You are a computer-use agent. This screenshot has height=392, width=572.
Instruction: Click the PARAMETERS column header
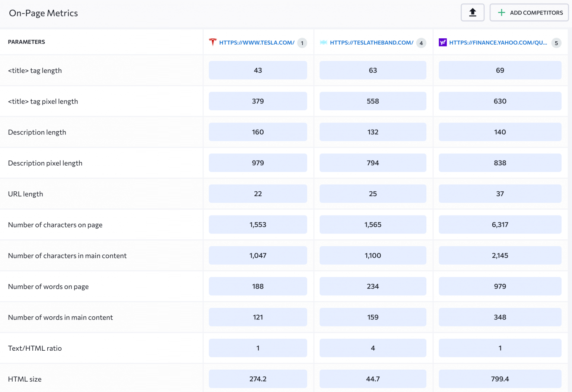(x=26, y=42)
